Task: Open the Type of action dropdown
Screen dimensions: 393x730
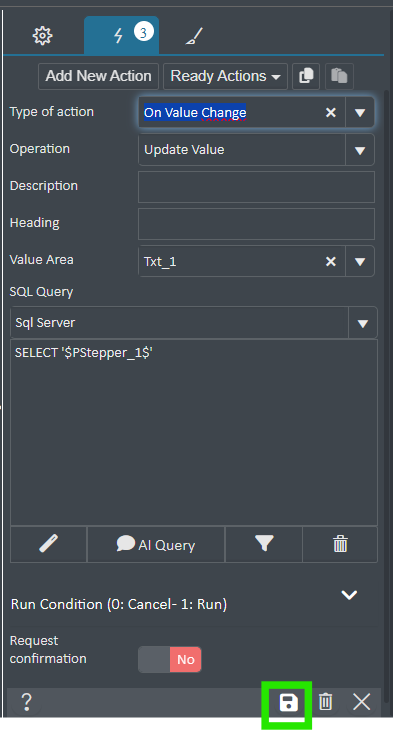Action: 360,113
